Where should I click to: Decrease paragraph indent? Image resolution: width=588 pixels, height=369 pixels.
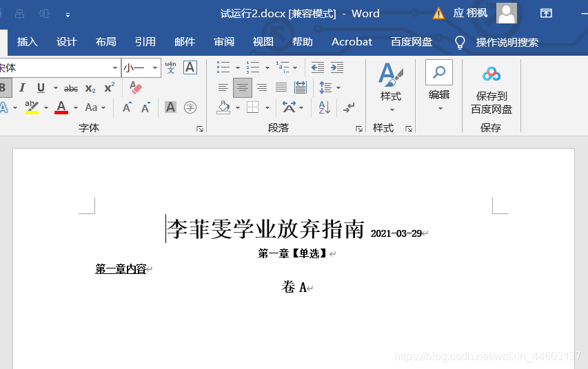(x=318, y=67)
